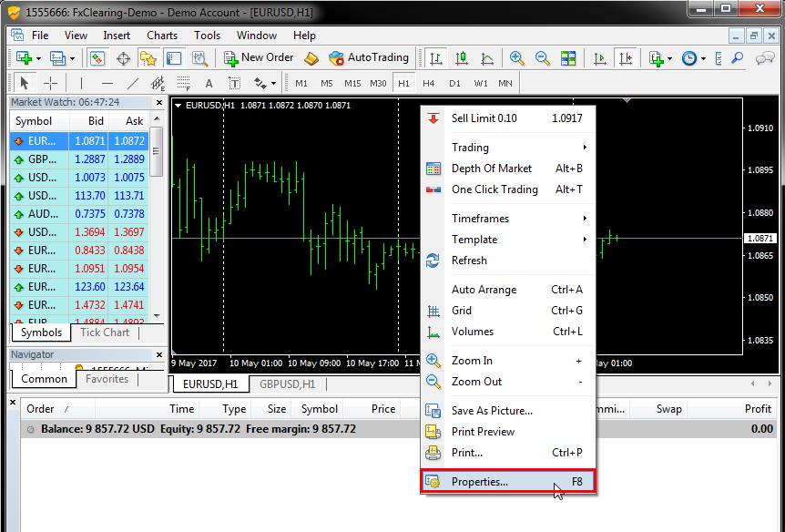This screenshot has height=532, width=785.
Task: Click the New Order toolbar button
Action: tap(259, 57)
